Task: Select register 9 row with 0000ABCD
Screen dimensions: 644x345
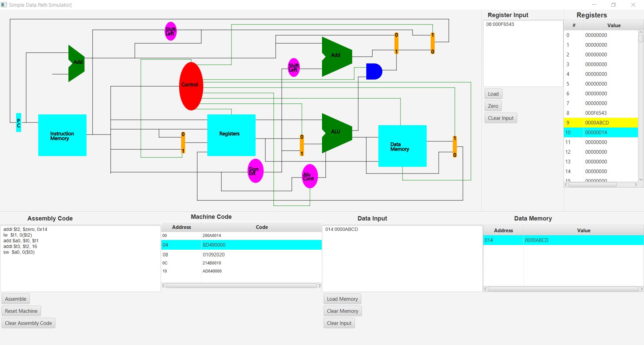Action: pos(600,123)
